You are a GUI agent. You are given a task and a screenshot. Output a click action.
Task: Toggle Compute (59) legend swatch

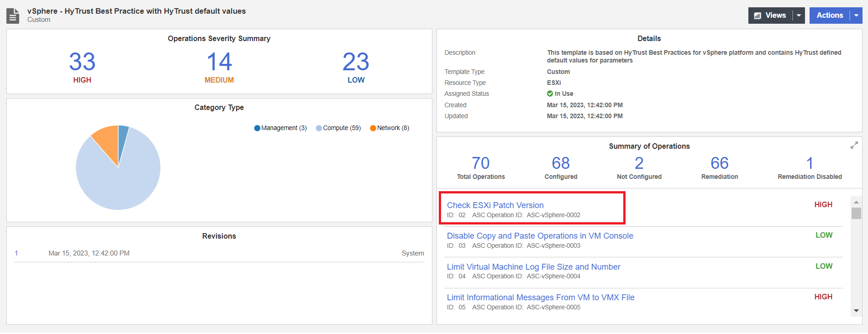[x=319, y=128]
